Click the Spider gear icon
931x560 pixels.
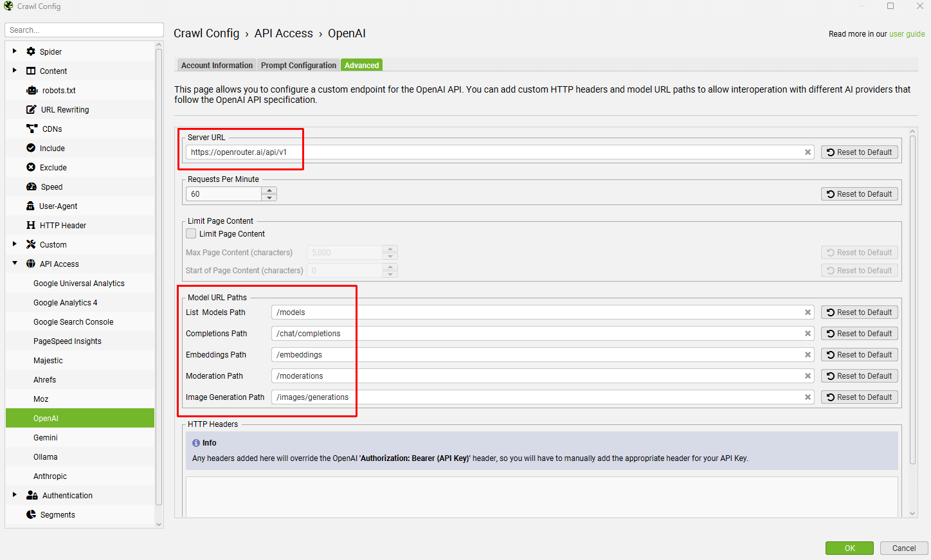(x=31, y=51)
